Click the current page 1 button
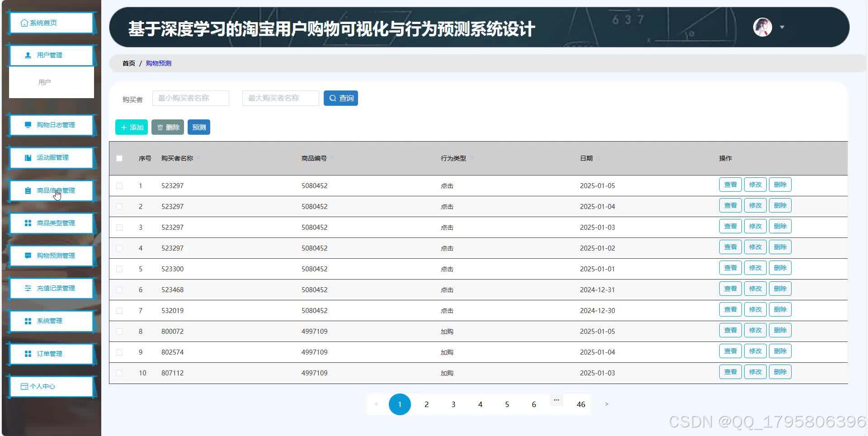Viewport: 868px width, 436px height. [400, 404]
